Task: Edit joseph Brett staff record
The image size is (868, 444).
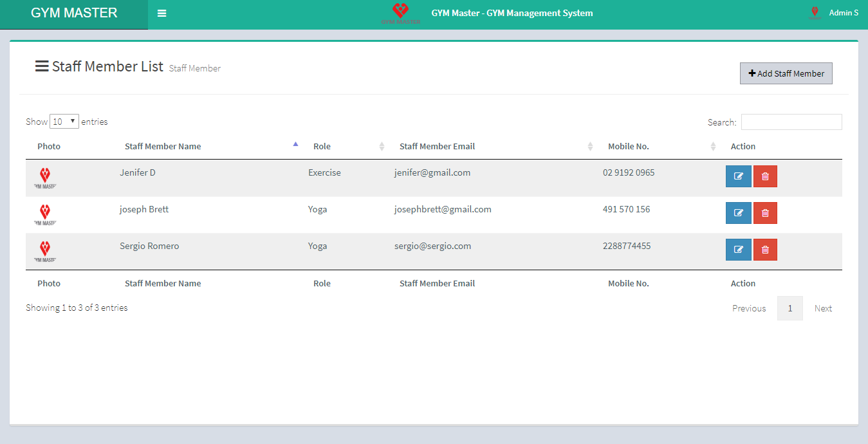Action: pos(738,213)
